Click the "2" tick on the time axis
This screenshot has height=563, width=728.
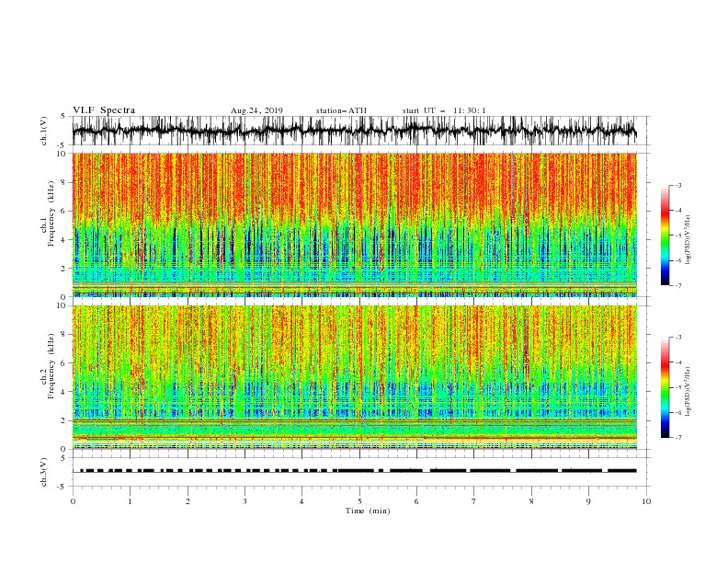tap(188, 501)
